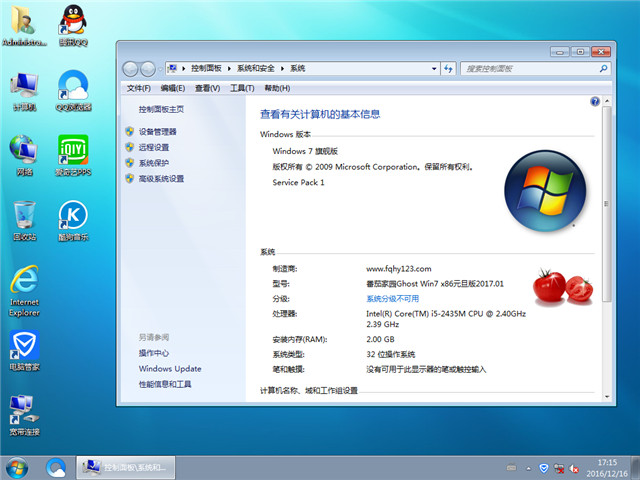This screenshot has height=480, width=640.
Task: Open the address bar history dropdown arrow
Action: 434,69
